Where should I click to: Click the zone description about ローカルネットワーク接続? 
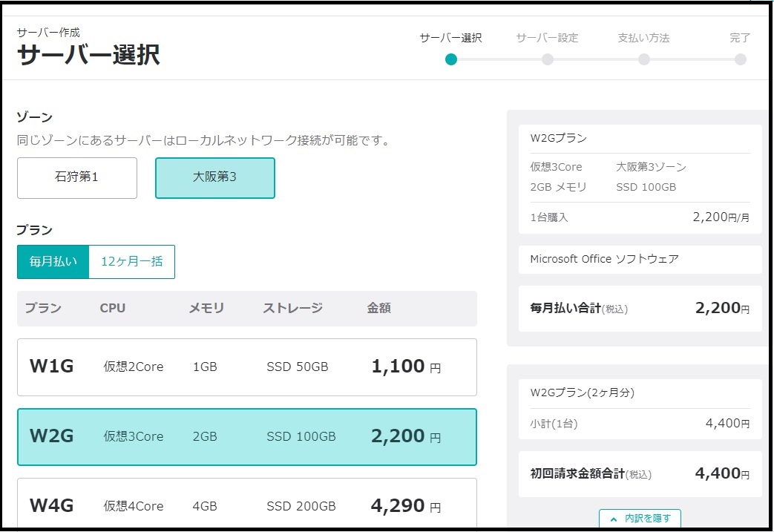(x=203, y=141)
